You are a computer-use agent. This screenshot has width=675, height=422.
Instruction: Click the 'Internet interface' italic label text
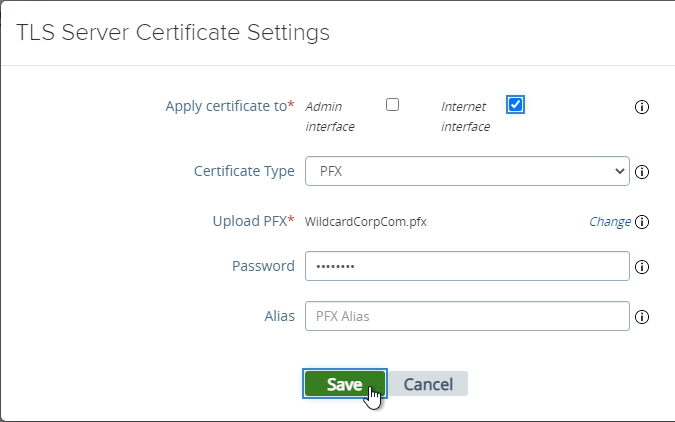pos(465,116)
